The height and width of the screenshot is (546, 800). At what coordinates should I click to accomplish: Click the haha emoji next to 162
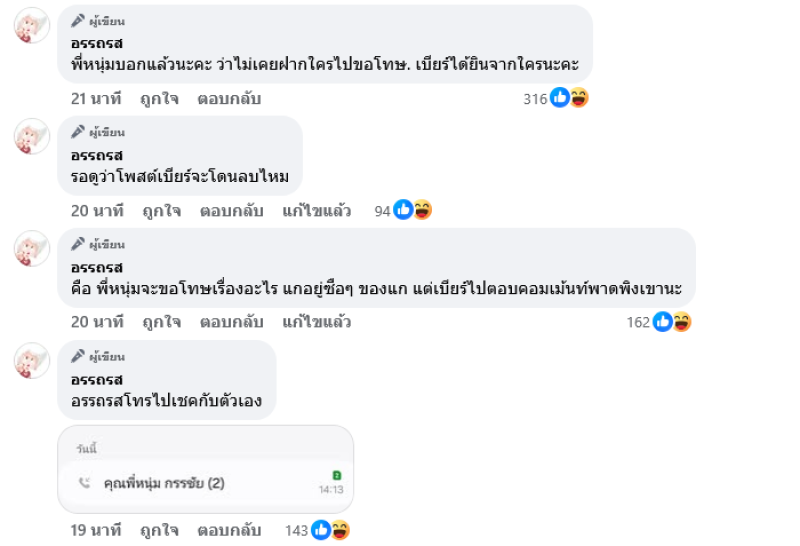pyautogui.click(x=682, y=322)
